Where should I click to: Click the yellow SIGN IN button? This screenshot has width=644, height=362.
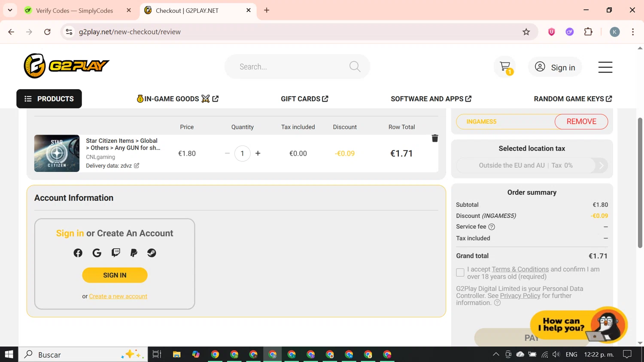pos(115,275)
